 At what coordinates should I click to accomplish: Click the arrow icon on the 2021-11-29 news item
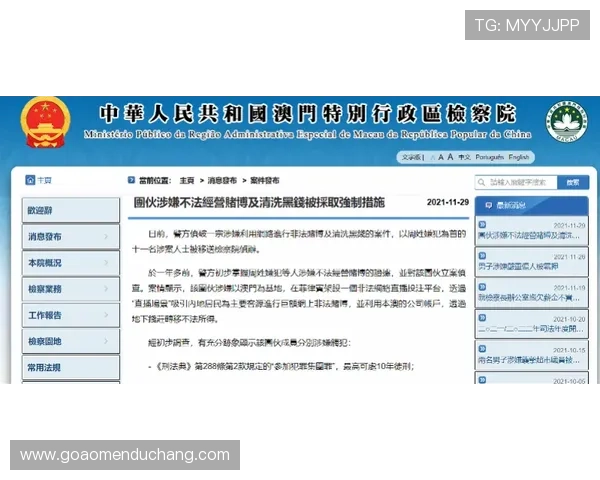(483, 225)
